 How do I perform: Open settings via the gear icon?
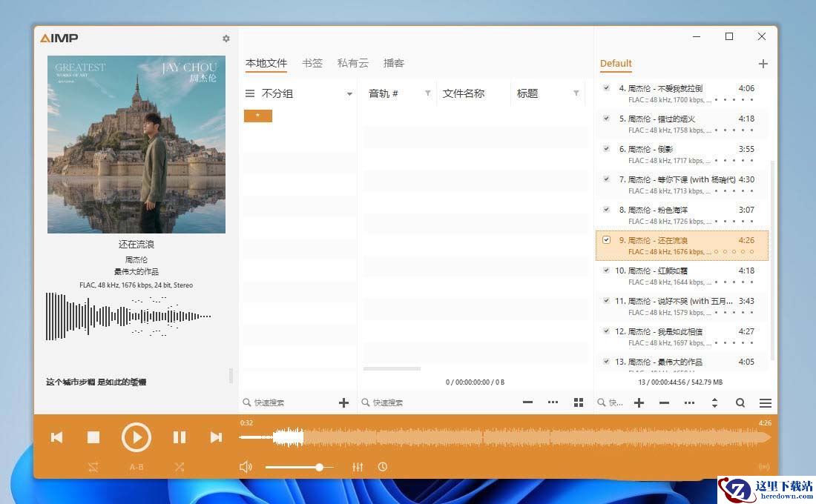226,39
